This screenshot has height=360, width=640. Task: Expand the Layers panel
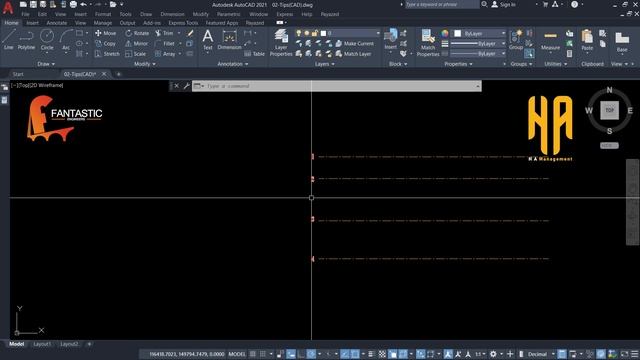coord(324,64)
